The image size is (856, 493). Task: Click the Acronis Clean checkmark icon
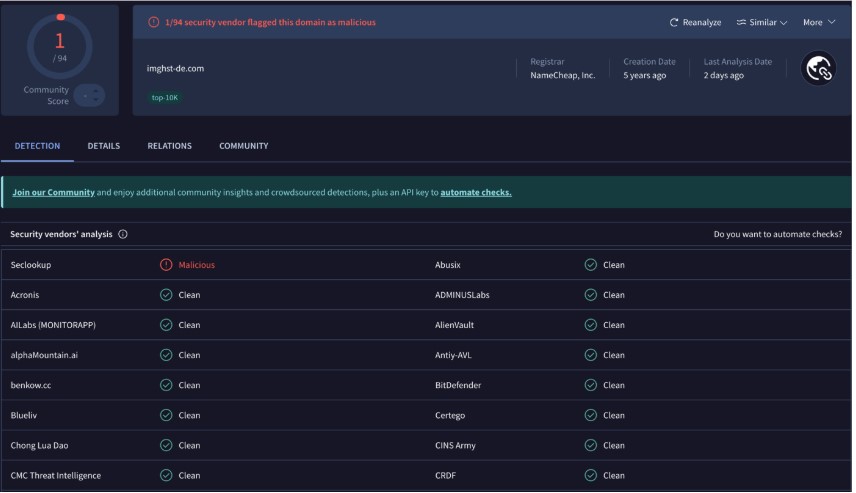[x=167, y=295]
